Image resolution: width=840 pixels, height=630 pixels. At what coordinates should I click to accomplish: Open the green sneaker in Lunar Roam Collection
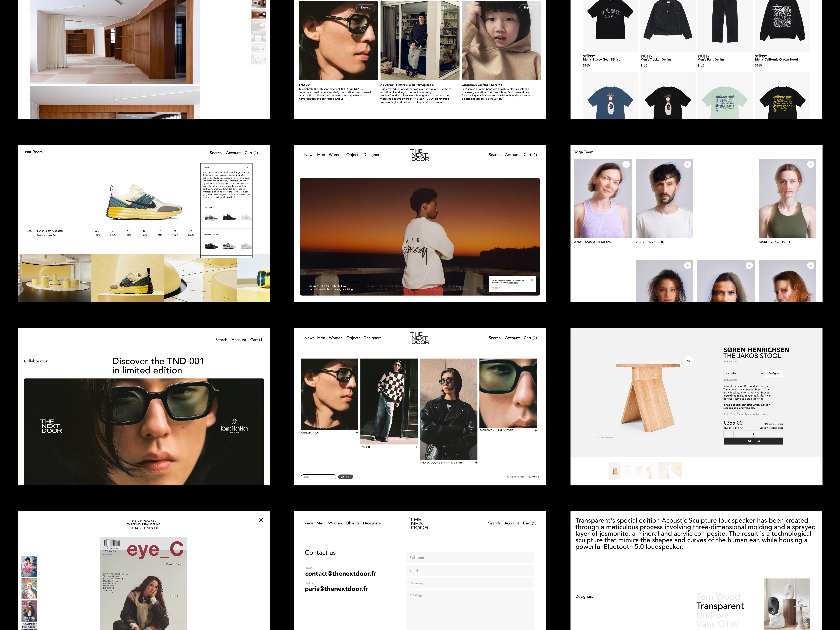click(x=212, y=246)
